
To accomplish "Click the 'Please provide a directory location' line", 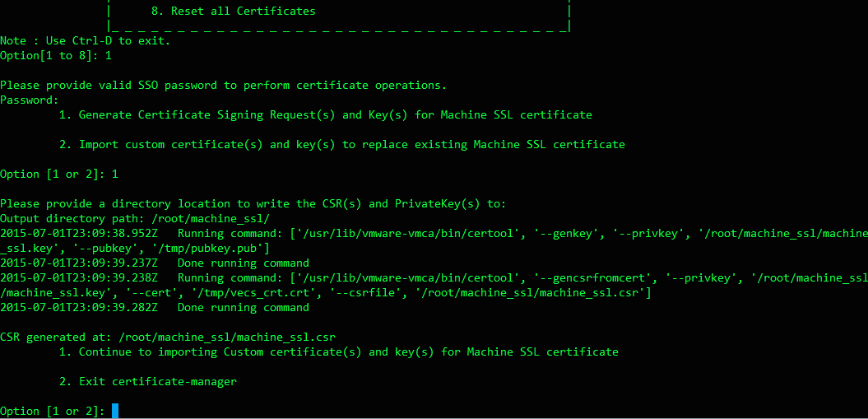I will (253, 203).
